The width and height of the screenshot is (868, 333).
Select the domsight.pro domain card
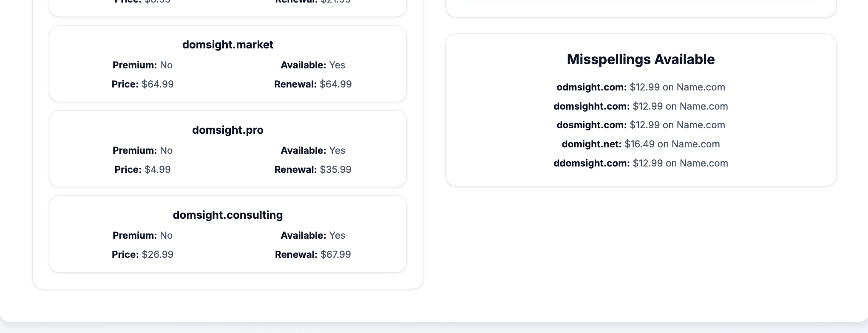(x=228, y=149)
